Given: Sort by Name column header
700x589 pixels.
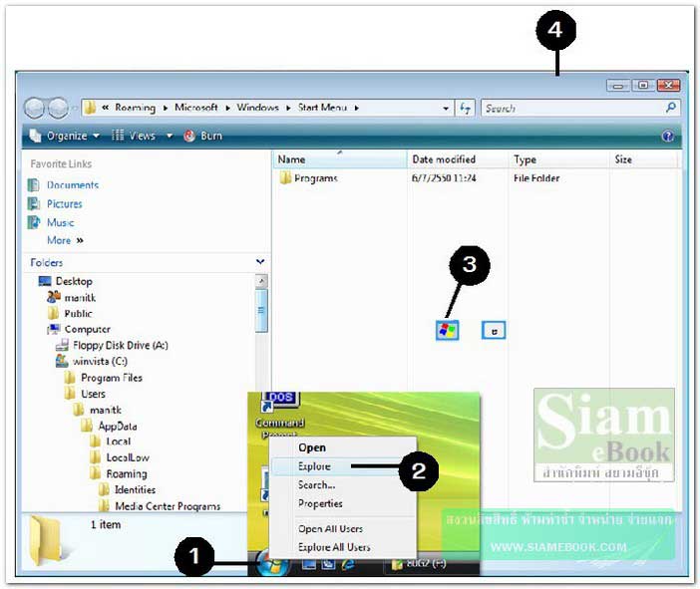Looking at the screenshot, I should [x=340, y=159].
